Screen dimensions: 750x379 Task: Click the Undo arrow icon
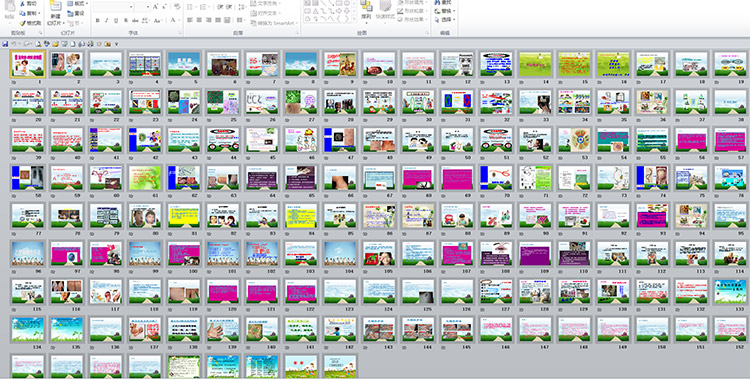point(14,44)
